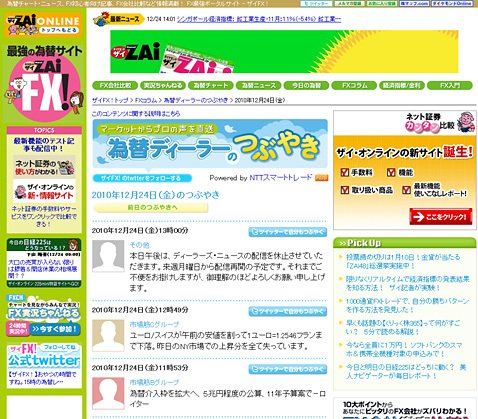Click the 大口の売買が入らない限り sidebar link

43,269
